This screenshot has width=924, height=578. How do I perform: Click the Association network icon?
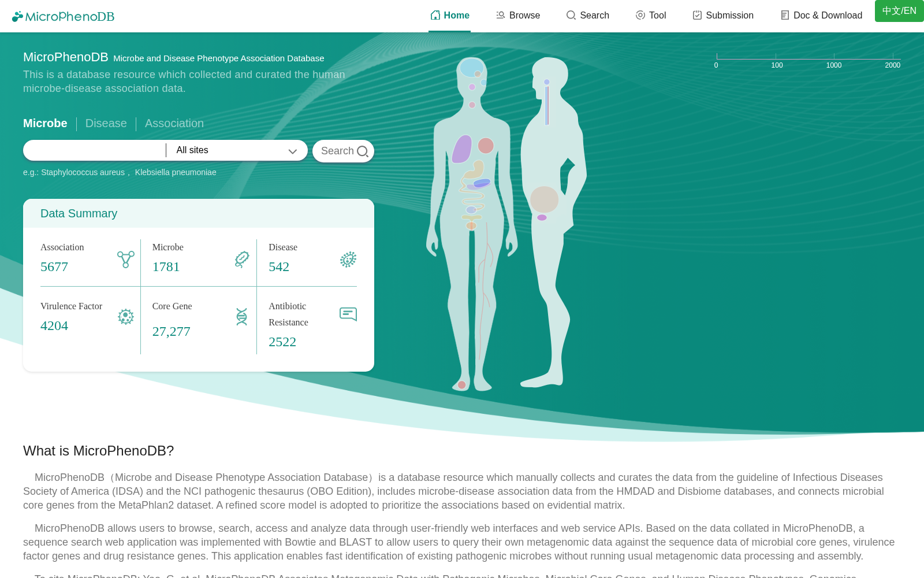click(126, 259)
